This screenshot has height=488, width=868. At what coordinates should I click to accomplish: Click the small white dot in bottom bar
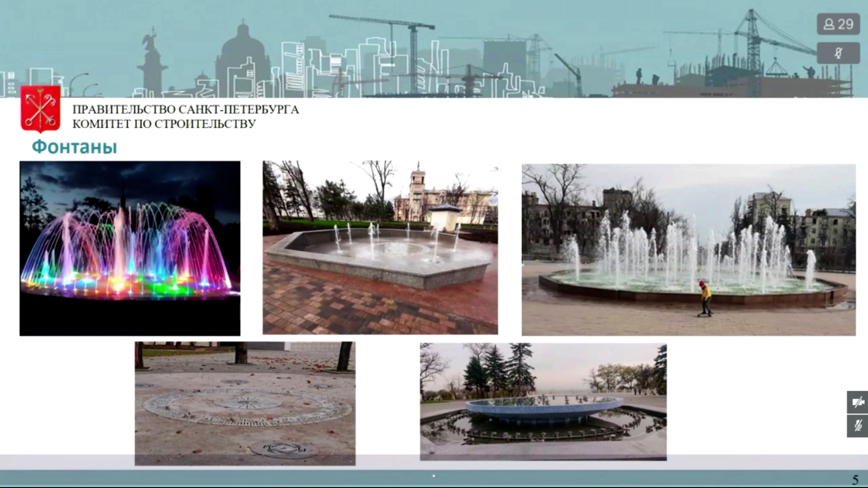[434, 476]
